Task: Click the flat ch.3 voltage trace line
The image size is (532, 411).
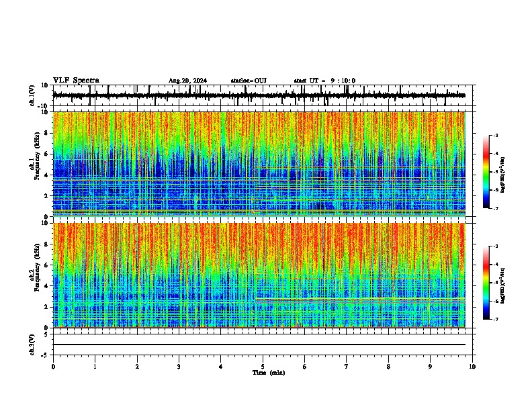Action: [259, 345]
